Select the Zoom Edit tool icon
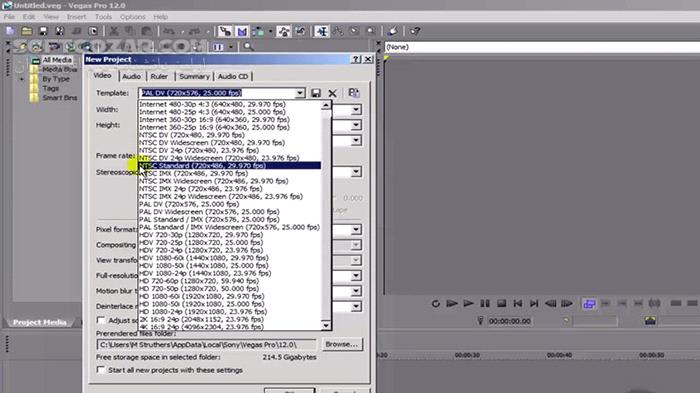 [371, 31]
